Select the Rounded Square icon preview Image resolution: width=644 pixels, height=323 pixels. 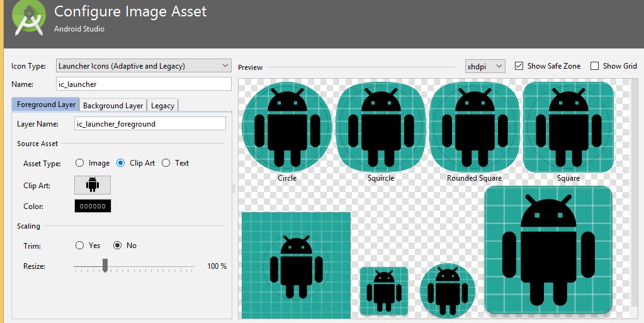[474, 127]
